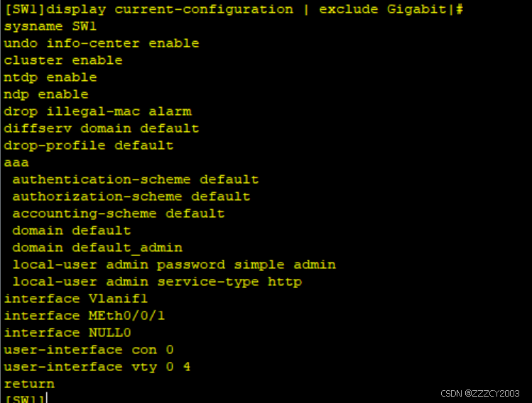Click the 'local-user admin service-type http' line
532x403 pixels.
point(156,282)
